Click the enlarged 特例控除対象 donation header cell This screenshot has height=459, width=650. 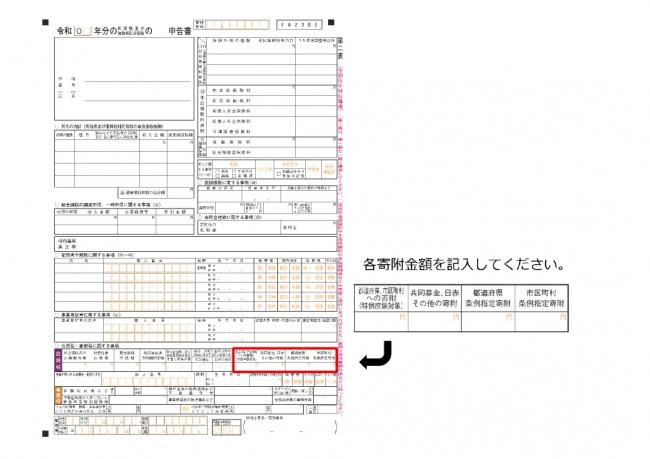click(x=381, y=298)
